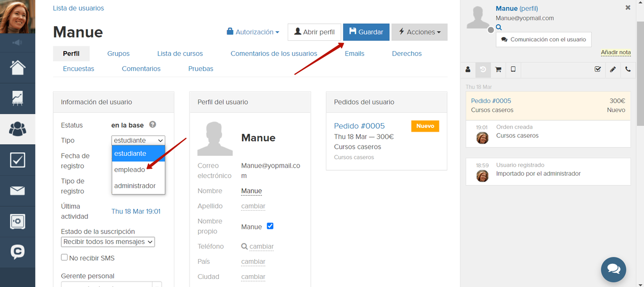
Task: Click the Comunicación con el usuario button
Action: pyautogui.click(x=544, y=40)
